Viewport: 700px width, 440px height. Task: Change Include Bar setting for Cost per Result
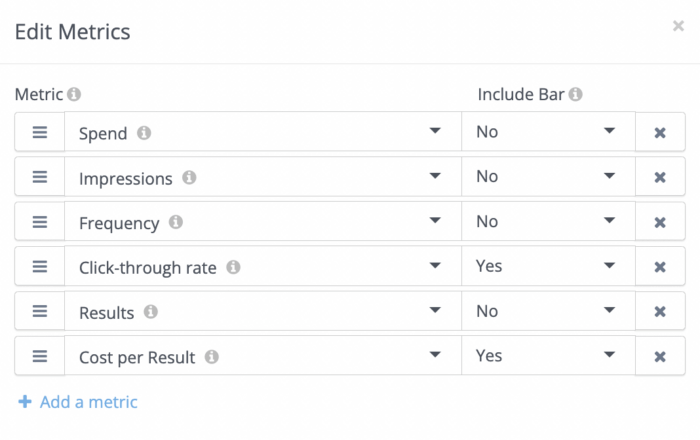(x=548, y=357)
